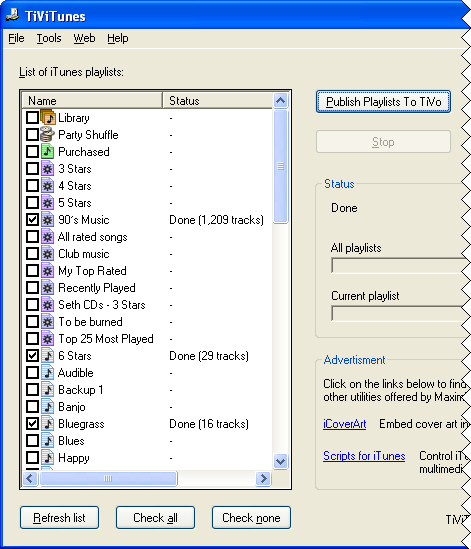Click the Top 25 Most Played icon
Image resolution: width=471 pixels, height=549 pixels.
tap(48, 339)
